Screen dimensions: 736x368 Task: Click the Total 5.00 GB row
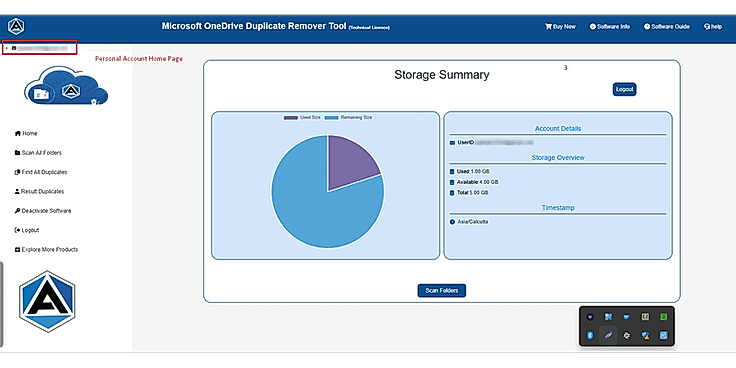click(469, 192)
